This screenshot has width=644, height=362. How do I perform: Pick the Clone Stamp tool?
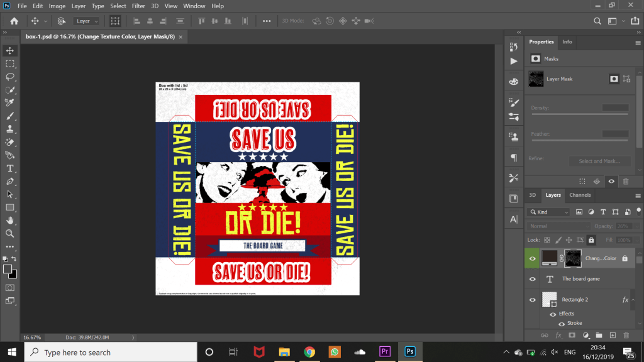click(10, 129)
